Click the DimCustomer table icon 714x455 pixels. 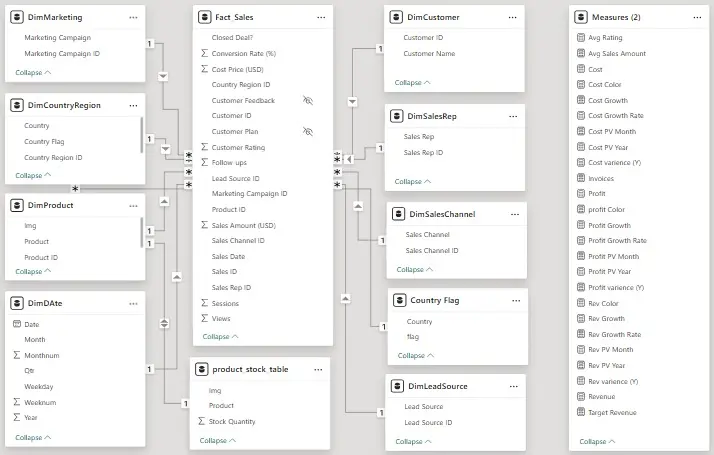pos(396,17)
